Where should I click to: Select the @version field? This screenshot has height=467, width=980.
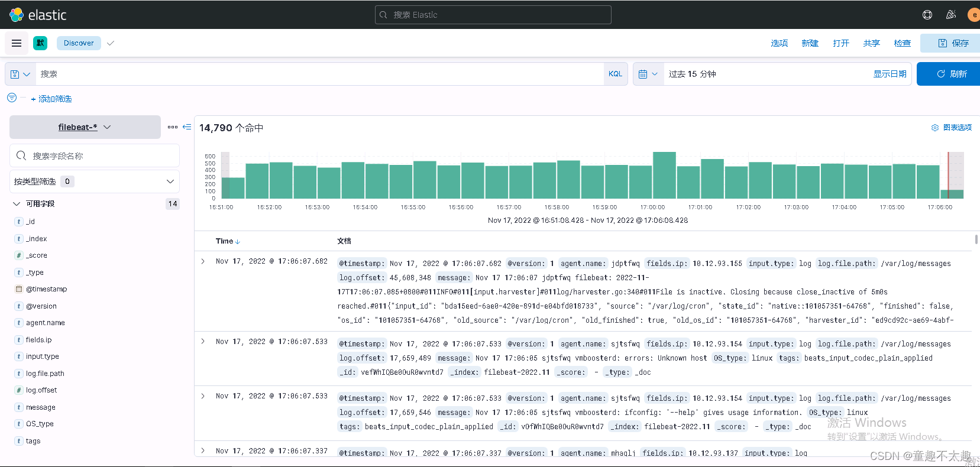pyautogui.click(x=41, y=306)
